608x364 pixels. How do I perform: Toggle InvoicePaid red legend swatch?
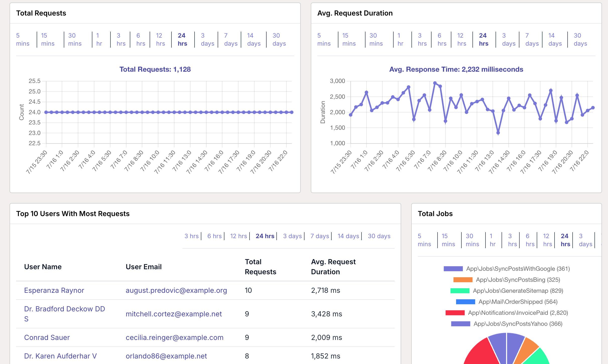pyautogui.click(x=455, y=313)
